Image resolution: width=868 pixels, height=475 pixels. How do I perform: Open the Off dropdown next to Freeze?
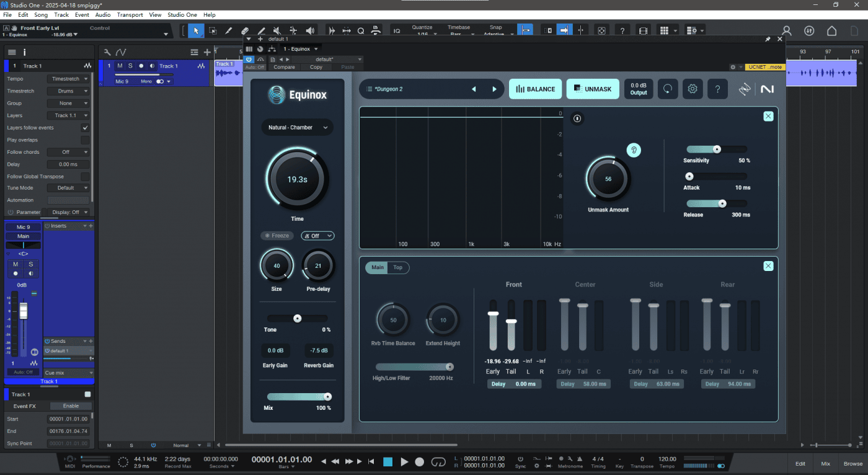click(x=317, y=236)
